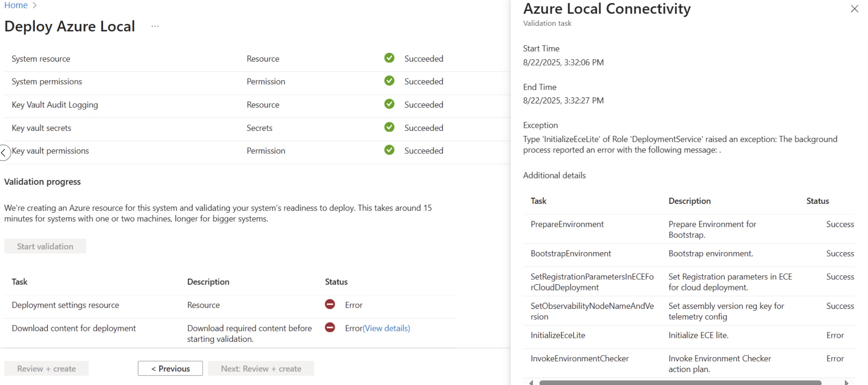This screenshot has width=868, height=385.
Task: Click the Start Time value 3:32:06 PM
Action: click(563, 62)
